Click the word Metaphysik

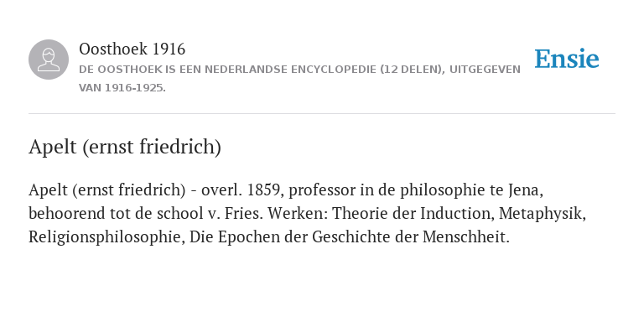tap(543, 214)
